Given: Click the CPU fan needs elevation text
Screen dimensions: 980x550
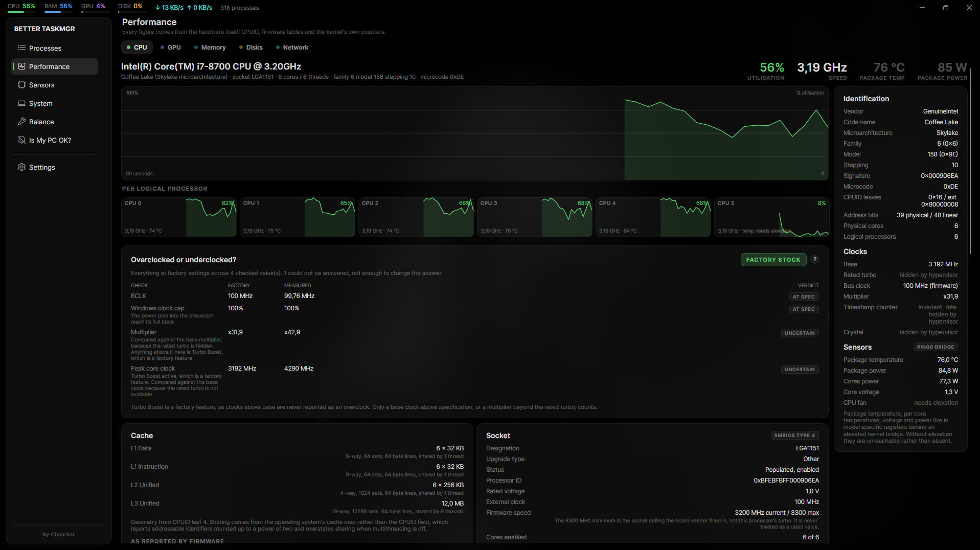Looking at the screenshot, I should (936, 403).
